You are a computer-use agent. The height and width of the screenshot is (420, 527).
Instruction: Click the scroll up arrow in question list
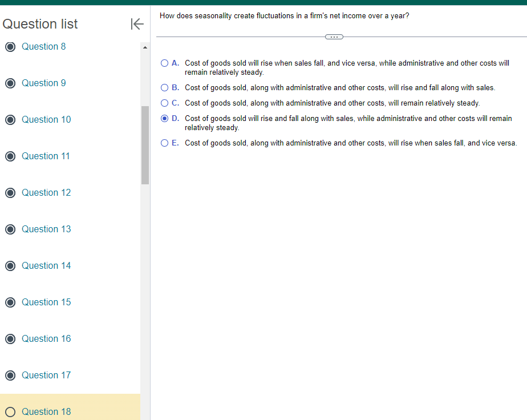145,47
